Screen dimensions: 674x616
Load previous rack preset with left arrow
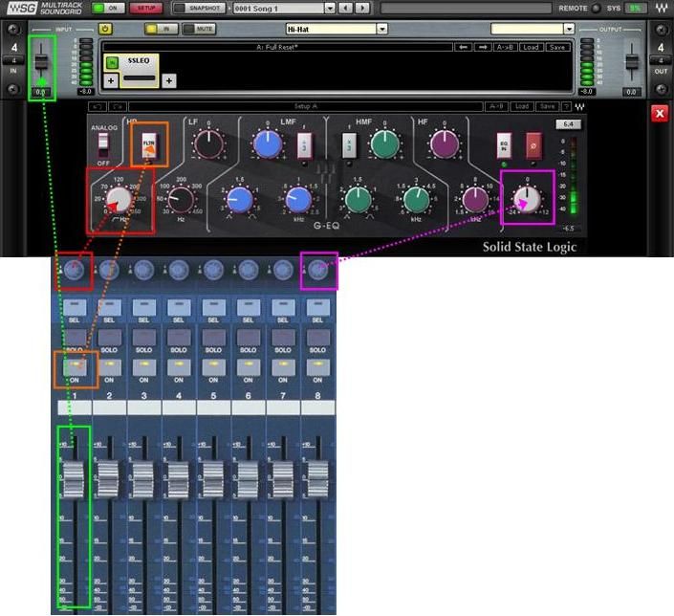pos(463,47)
